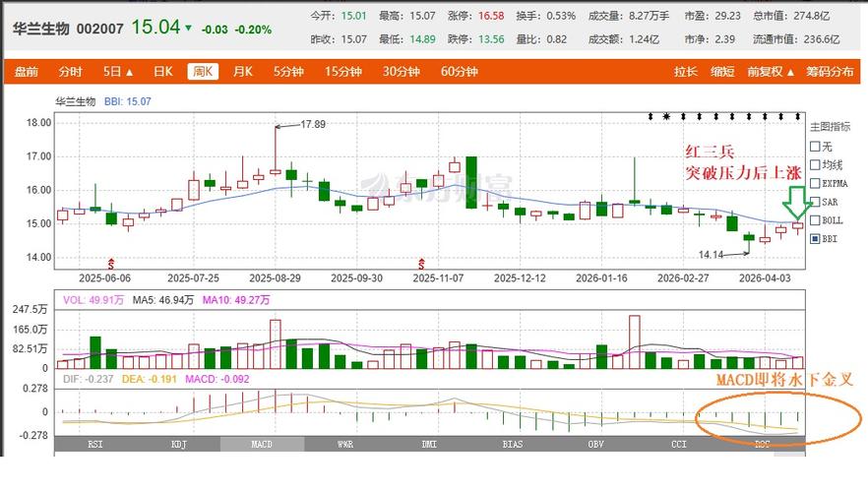868x492 pixels.
Task: Select the RSI sub-indicator tab
Action: 95,444
